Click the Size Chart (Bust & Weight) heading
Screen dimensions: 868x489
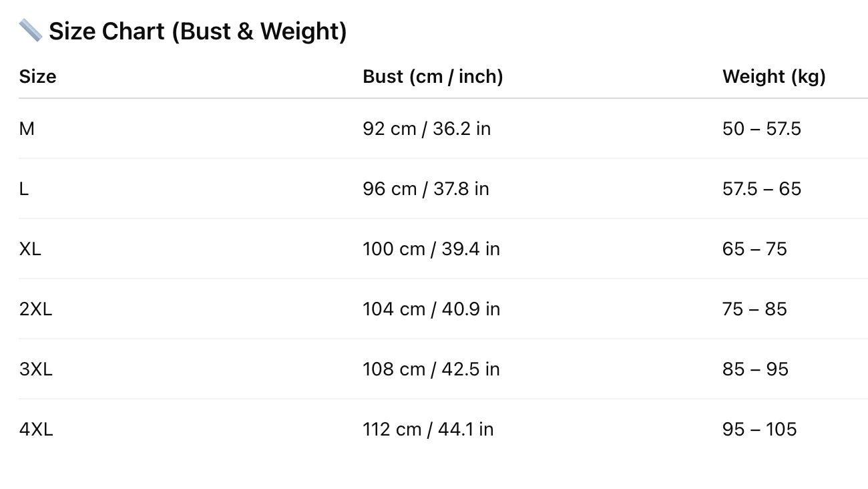point(198,31)
